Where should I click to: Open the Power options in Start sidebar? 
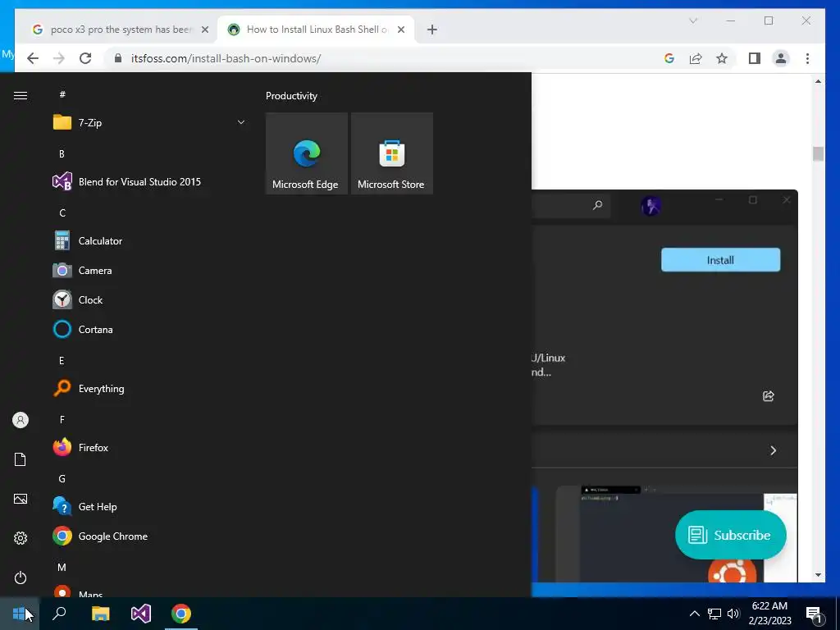point(21,577)
